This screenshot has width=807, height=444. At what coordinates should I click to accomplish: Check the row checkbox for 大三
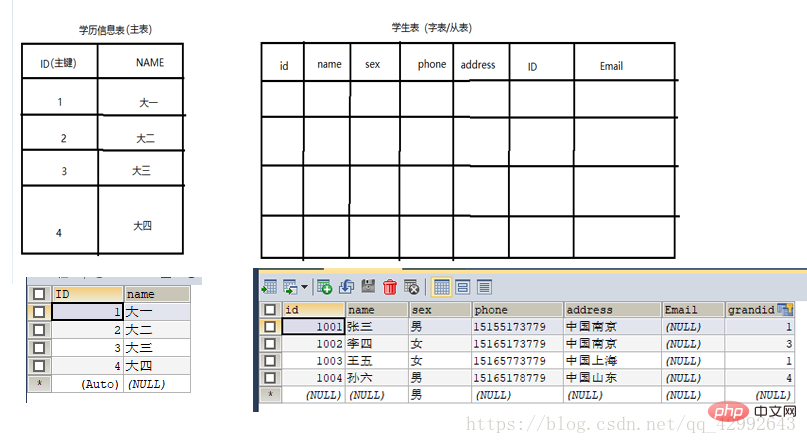click(39, 348)
